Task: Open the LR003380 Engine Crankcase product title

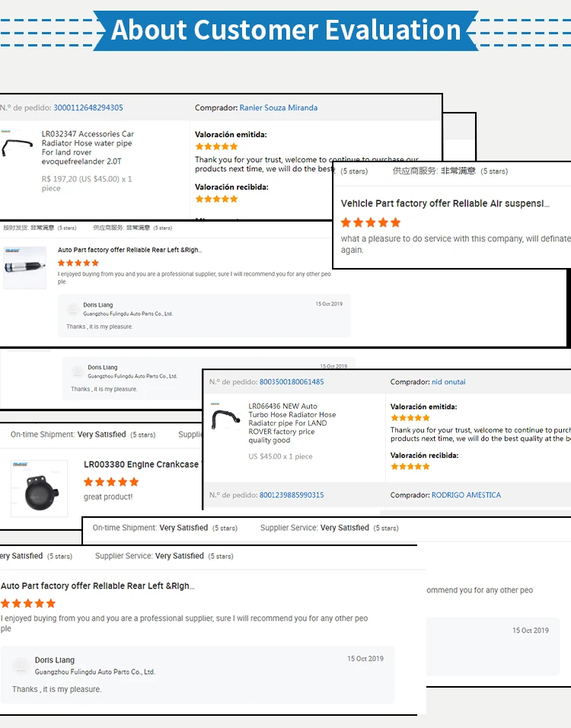Action: pyautogui.click(x=141, y=465)
